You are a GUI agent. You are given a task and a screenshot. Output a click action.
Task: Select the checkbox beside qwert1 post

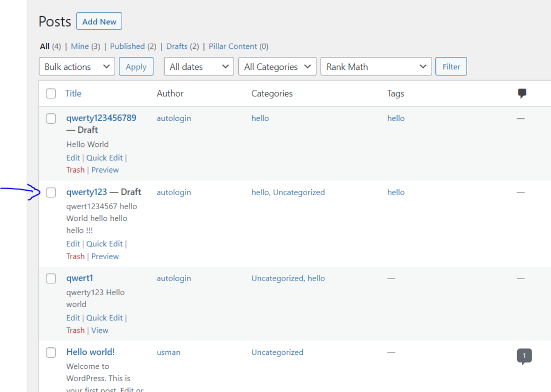coord(51,279)
